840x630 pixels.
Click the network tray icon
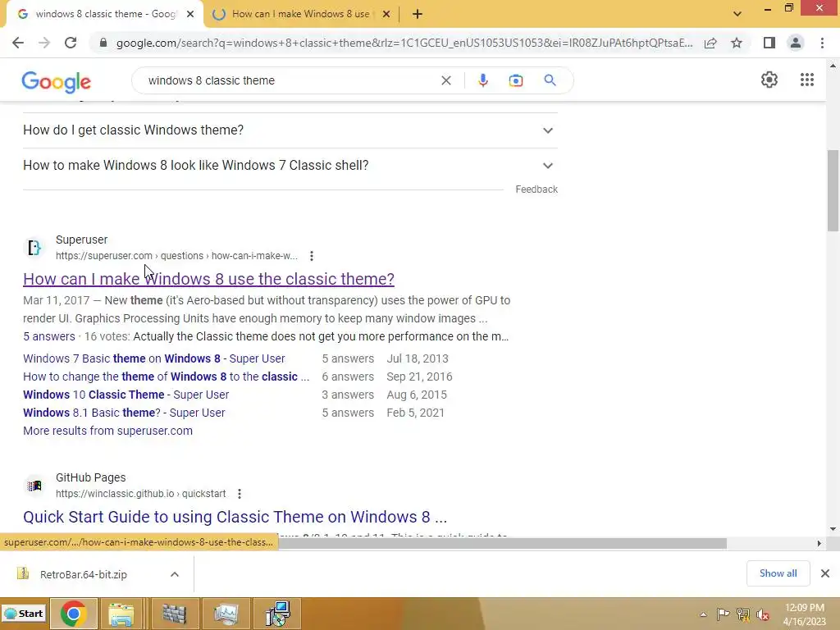(743, 614)
